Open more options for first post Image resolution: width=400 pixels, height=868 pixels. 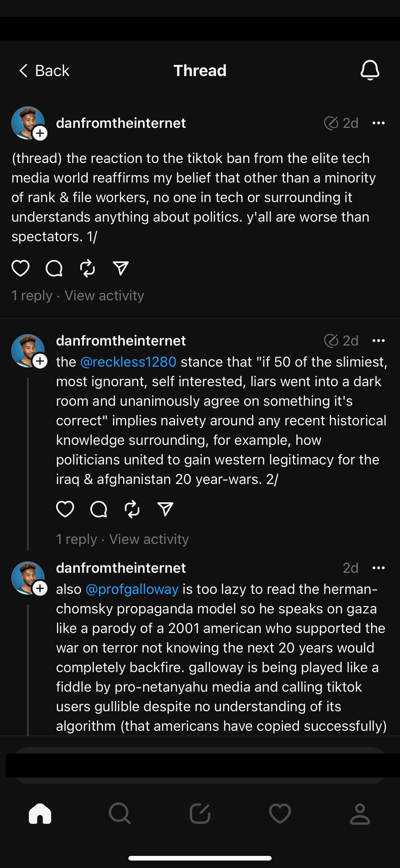[x=379, y=123]
